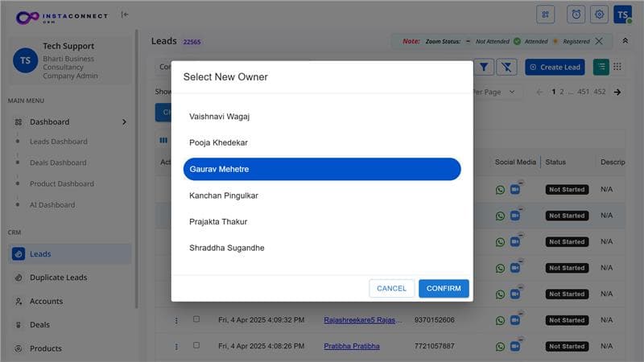Screen dimensions: 644x362
Task: Close the Zoom Status note
Action: point(599,41)
